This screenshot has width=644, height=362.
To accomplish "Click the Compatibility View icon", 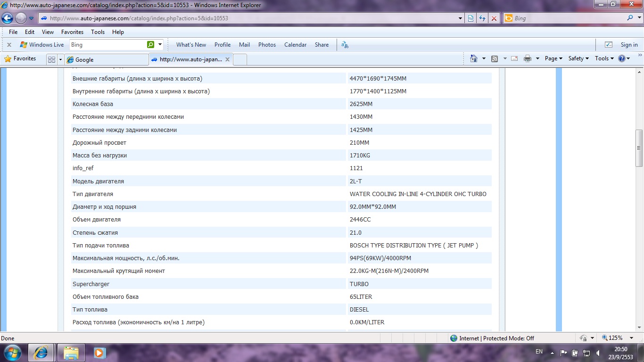I will tap(471, 18).
